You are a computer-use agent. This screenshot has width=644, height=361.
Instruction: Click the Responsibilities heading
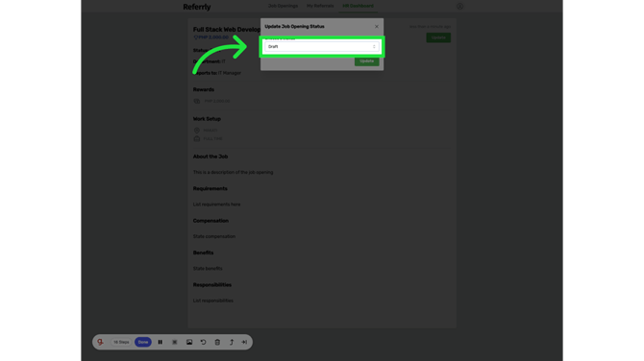(x=211, y=285)
